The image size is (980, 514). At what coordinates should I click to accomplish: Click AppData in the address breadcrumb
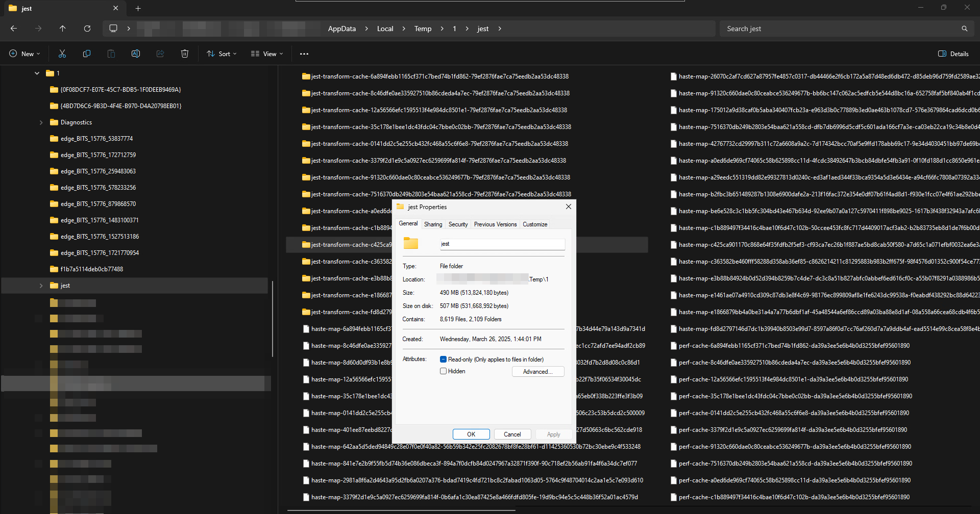click(342, 29)
